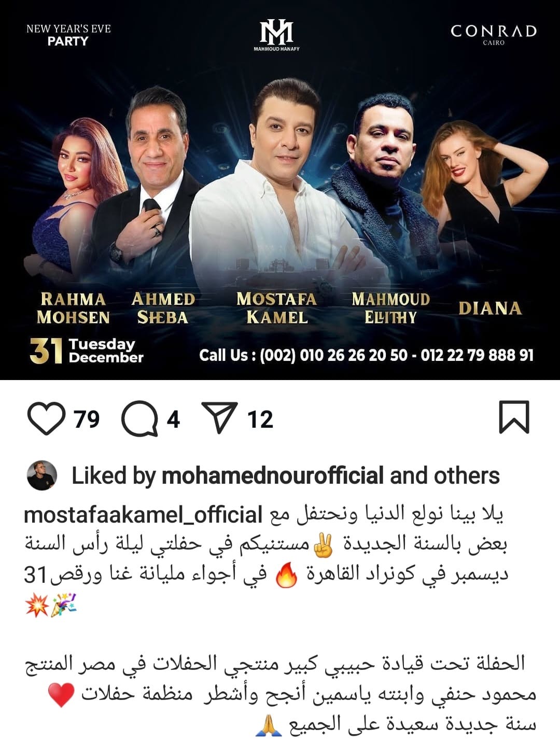Open the mohamednourofficial avatar beside Liked by
This screenshot has height=742, width=560.
[x=41, y=475]
